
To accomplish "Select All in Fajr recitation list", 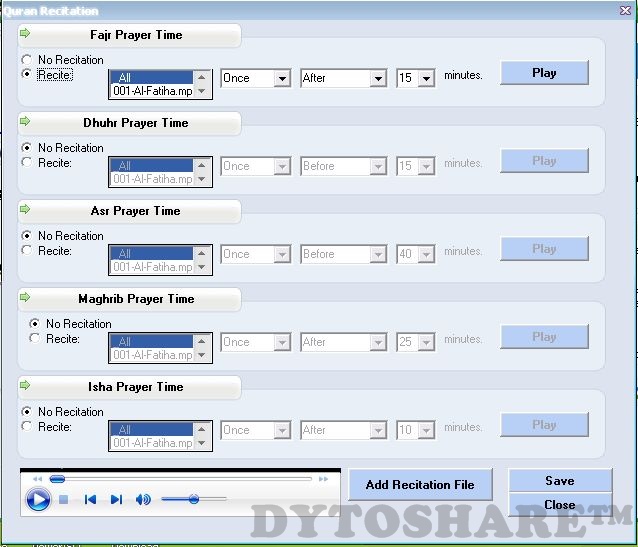I will (x=151, y=77).
